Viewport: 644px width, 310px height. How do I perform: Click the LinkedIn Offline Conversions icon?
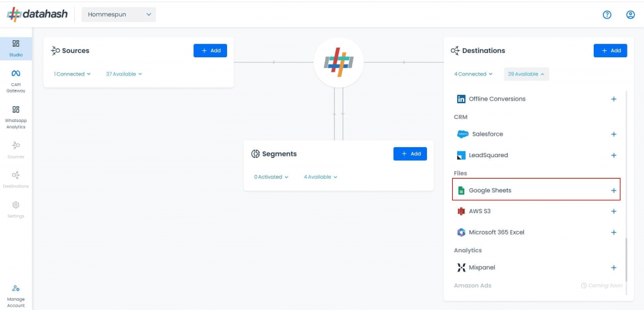(x=461, y=99)
